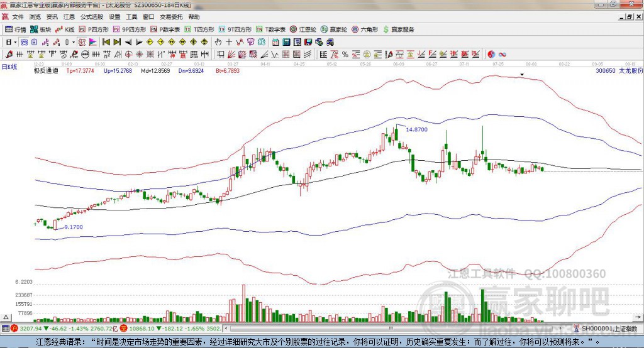Viewport: 644px width, 348px height.
Task: Open the 文件 menu
Action: [18, 17]
